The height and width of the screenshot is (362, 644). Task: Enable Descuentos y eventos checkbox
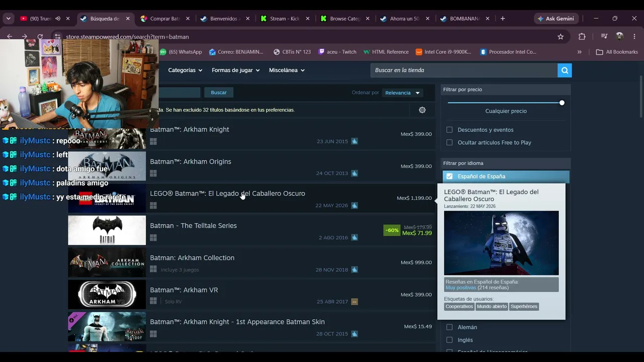[449, 130]
